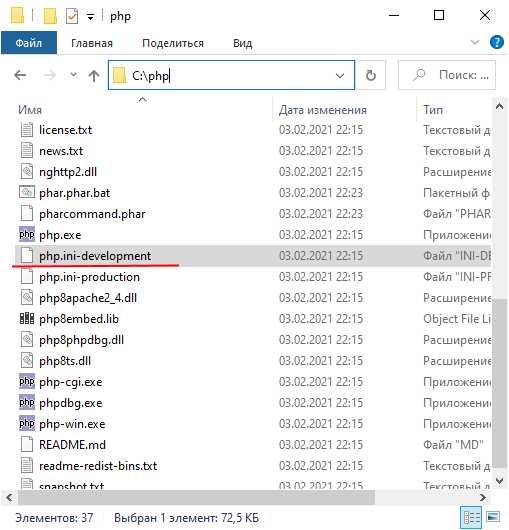
Task: Click the phar.phar.bat batch file icon
Action: tap(27, 193)
